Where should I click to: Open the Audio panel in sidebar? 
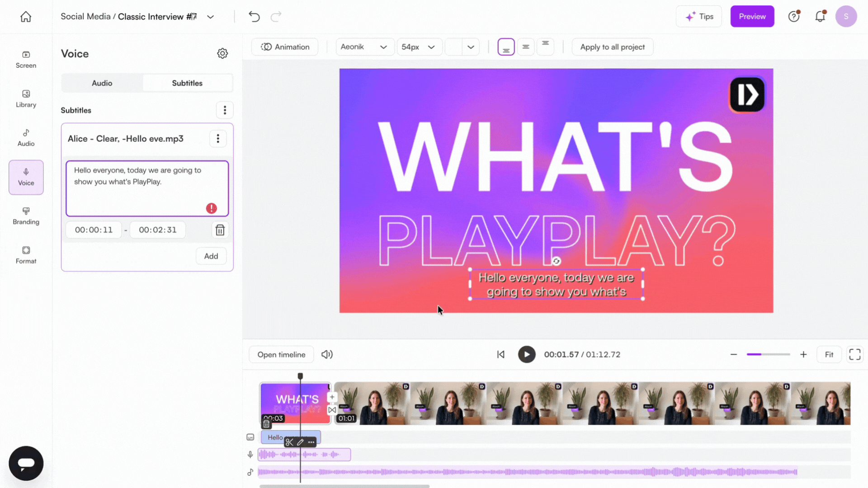(26, 138)
